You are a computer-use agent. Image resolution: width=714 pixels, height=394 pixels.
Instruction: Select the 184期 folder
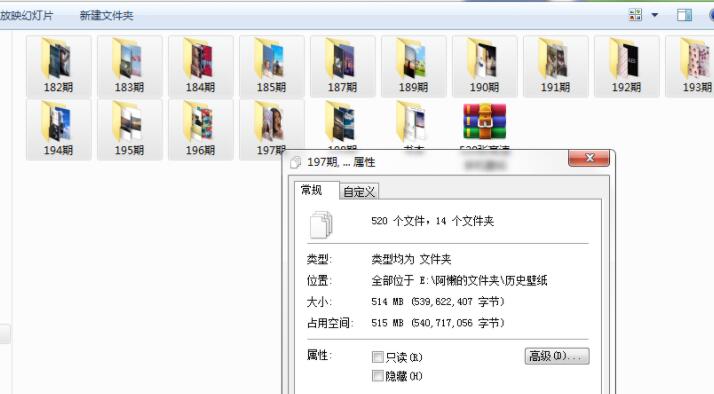coord(200,66)
